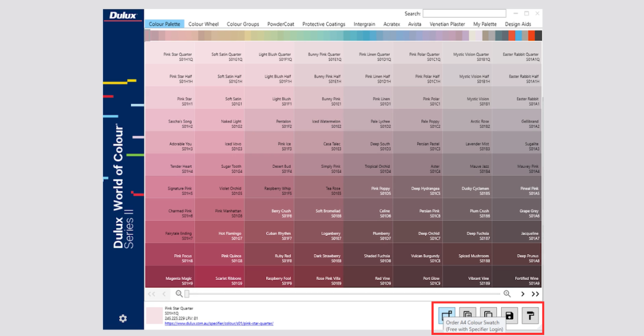Pick the Naked Light S01G2 colour
This screenshot has height=336, width=644.
pyautogui.click(x=219, y=120)
